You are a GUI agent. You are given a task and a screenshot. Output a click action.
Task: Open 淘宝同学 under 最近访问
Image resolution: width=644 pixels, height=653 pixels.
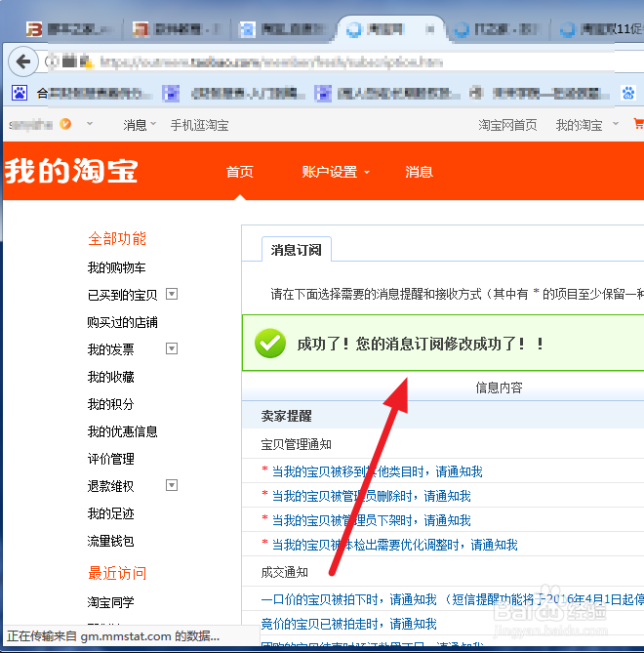(110, 602)
